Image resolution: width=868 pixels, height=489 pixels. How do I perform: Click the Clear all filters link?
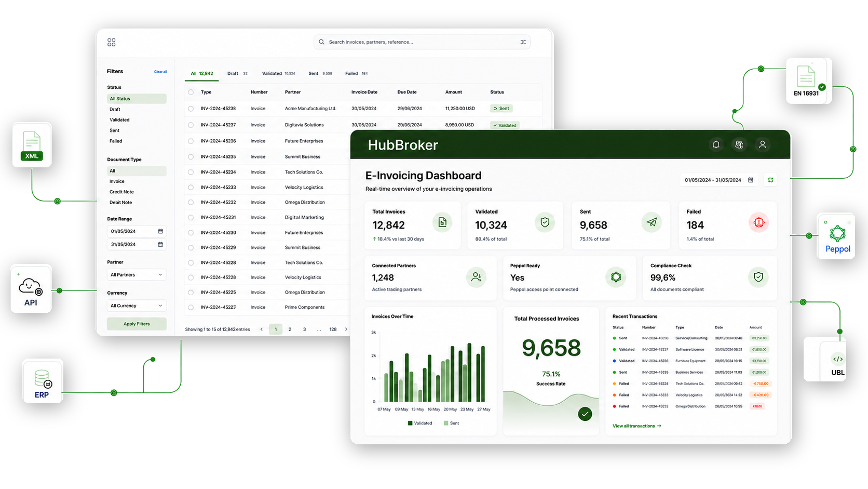[160, 72]
